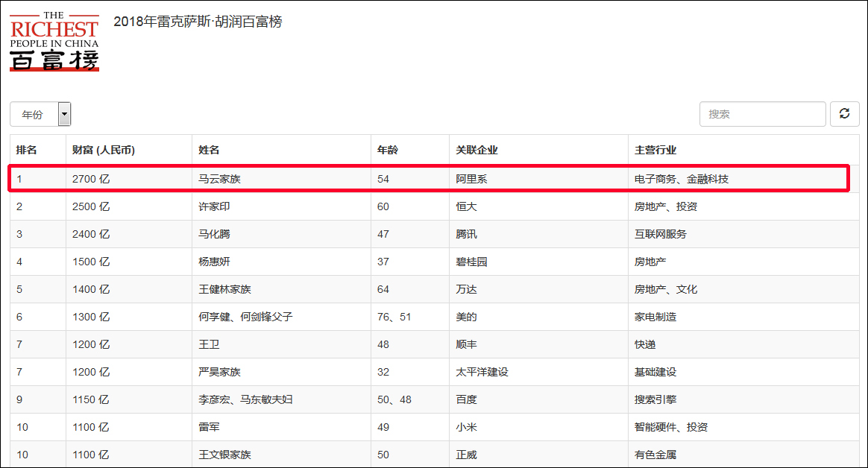The image size is (868, 468).
Task: Click the wealth cell 1300 亿
Action: pos(91,317)
